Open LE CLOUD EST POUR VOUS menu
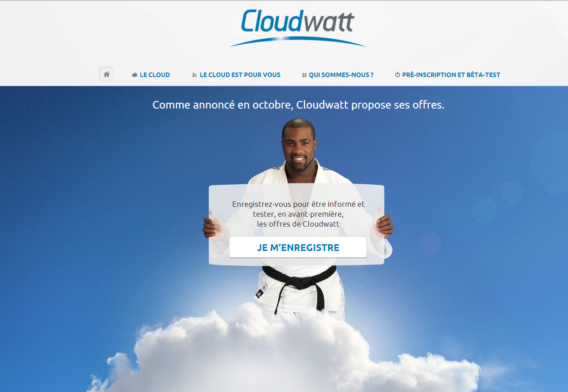The width and height of the screenshot is (568, 392). (x=236, y=75)
